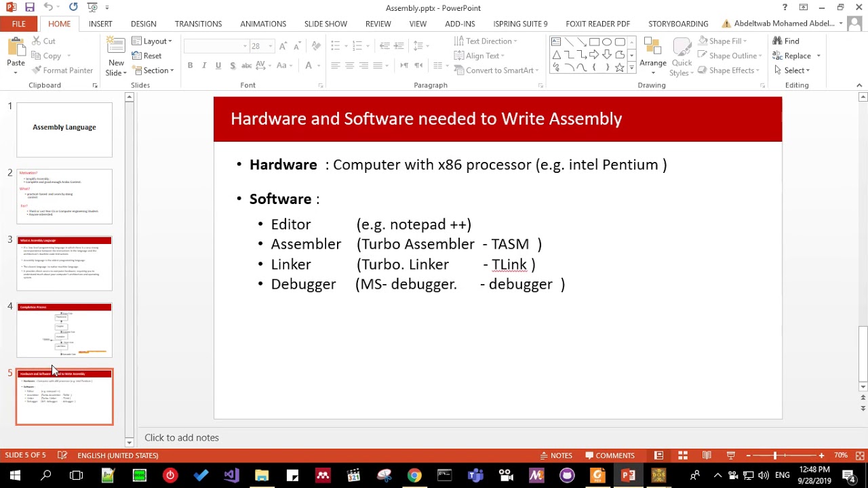
Task: Click the zoom slider handle
Action: (775, 455)
